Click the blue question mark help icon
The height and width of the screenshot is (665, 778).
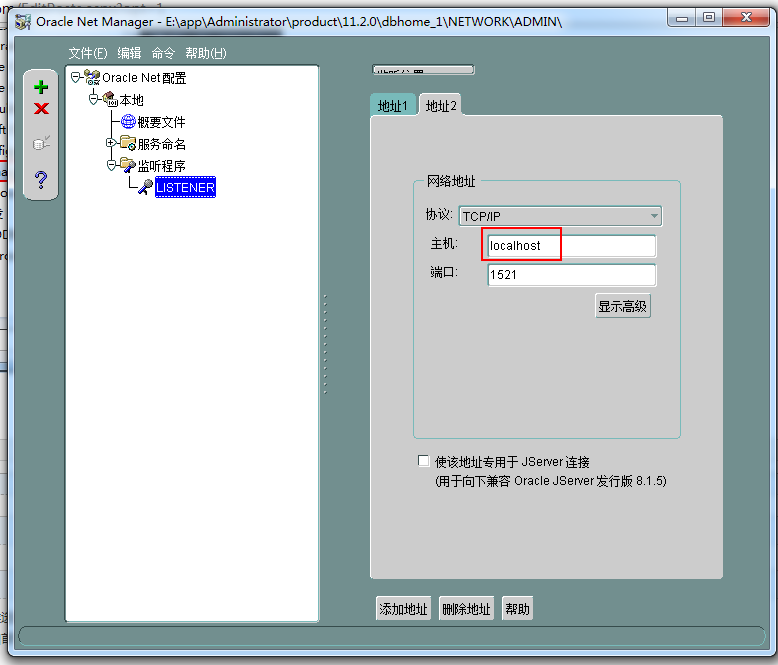(x=41, y=179)
